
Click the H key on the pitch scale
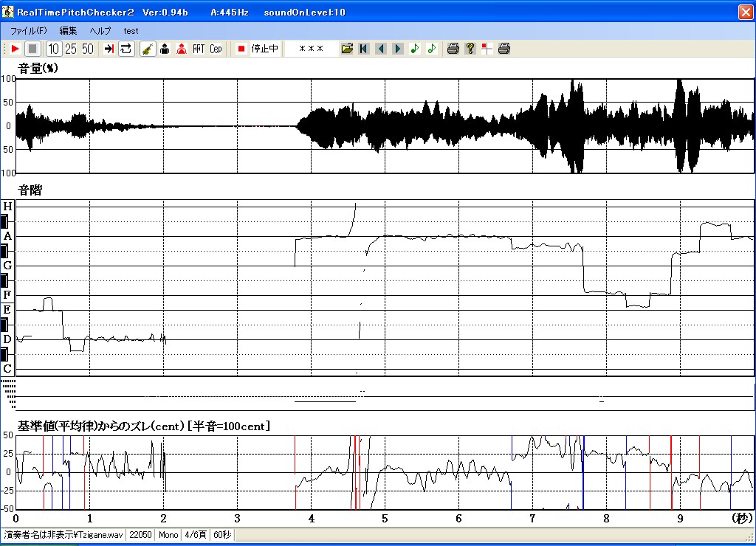7,207
